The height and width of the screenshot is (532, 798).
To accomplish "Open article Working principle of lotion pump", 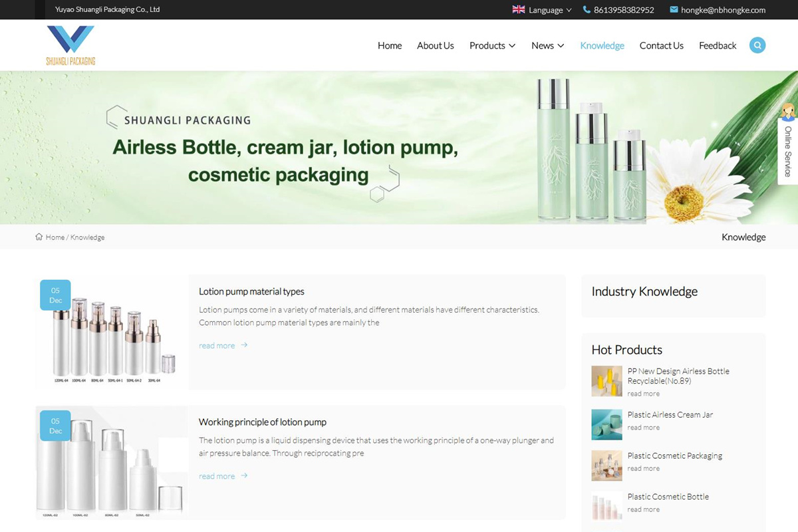I will click(x=263, y=422).
